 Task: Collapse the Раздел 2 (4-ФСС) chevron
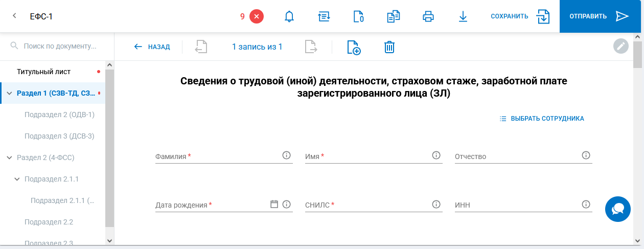pos(9,157)
